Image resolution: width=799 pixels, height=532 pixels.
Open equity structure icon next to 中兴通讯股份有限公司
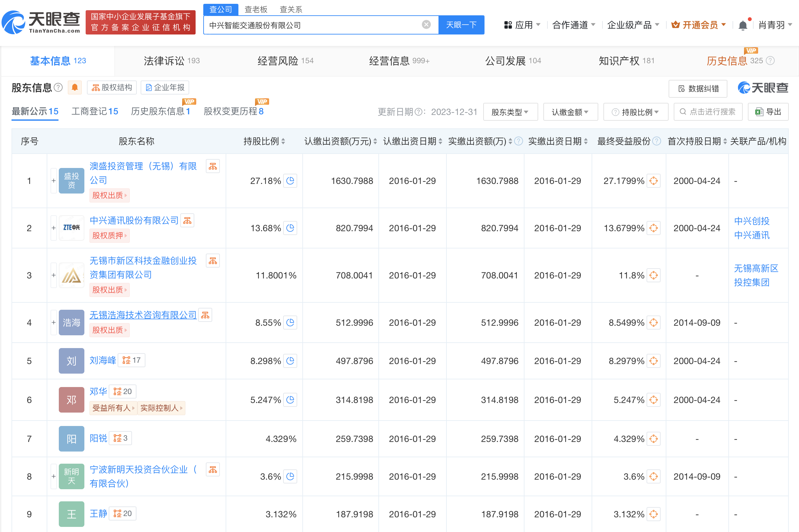tap(187, 220)
